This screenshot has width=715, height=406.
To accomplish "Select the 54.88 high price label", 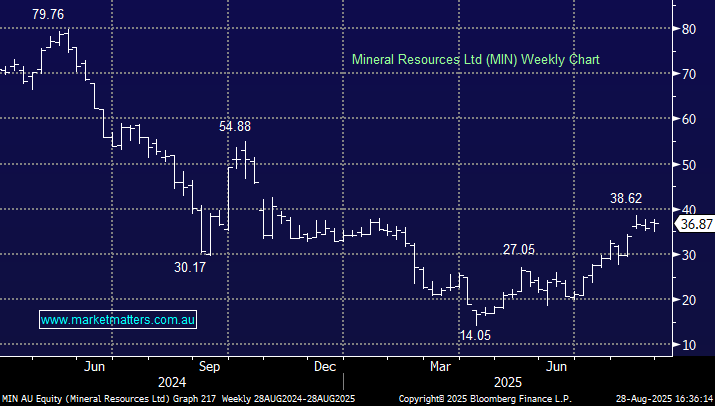I will pos(235,126).
